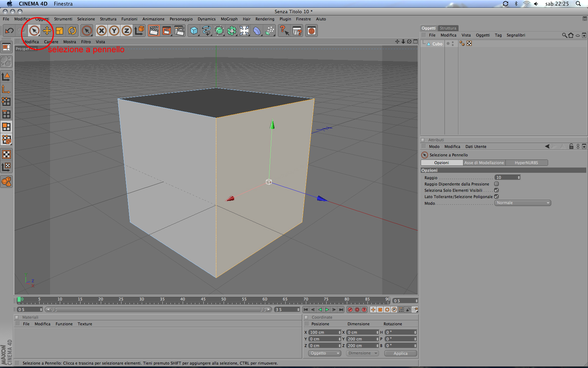Click the coordinate system cube icon
This screenshot has width=588, height=368.
[x=140, y=31]
